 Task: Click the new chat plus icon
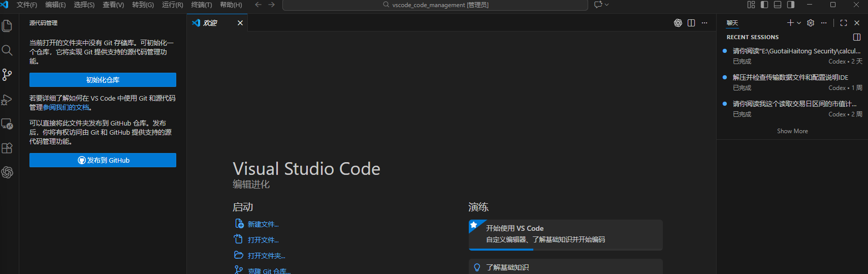click(x=790, y=23)
